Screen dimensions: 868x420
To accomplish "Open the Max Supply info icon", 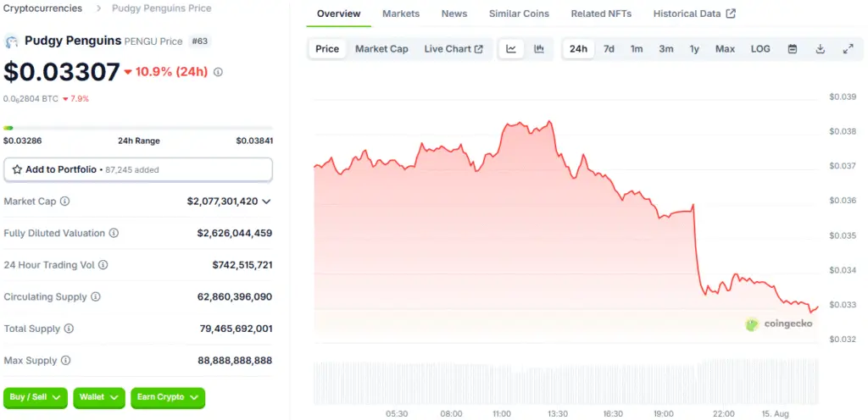I will [x=66, y=361].
